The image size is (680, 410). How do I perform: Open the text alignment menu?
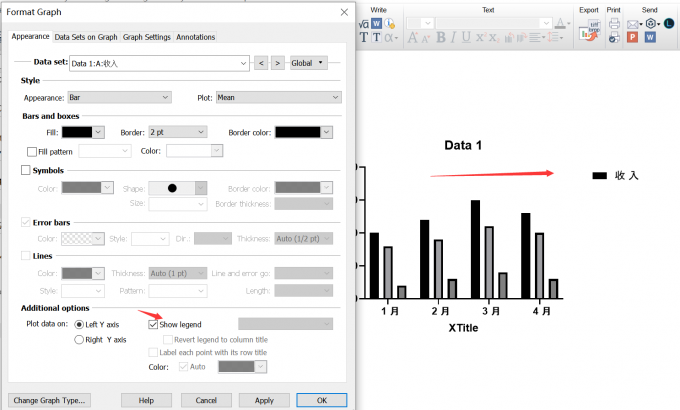[537, 38]
